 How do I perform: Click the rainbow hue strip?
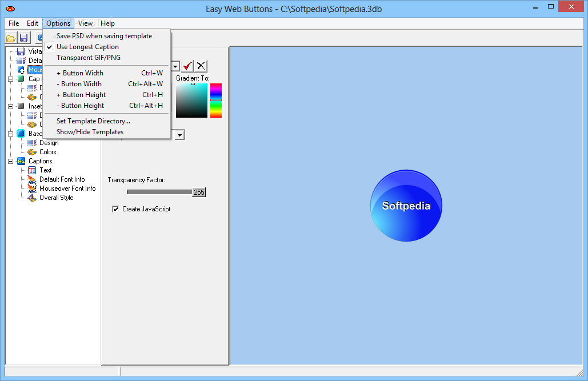216,101
